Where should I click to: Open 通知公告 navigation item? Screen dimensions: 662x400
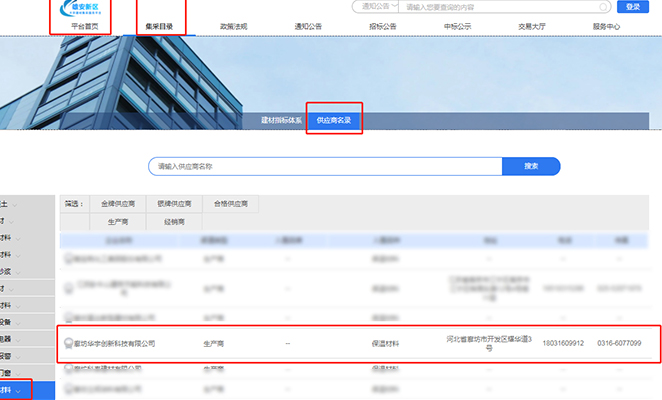tap(308, 27)
